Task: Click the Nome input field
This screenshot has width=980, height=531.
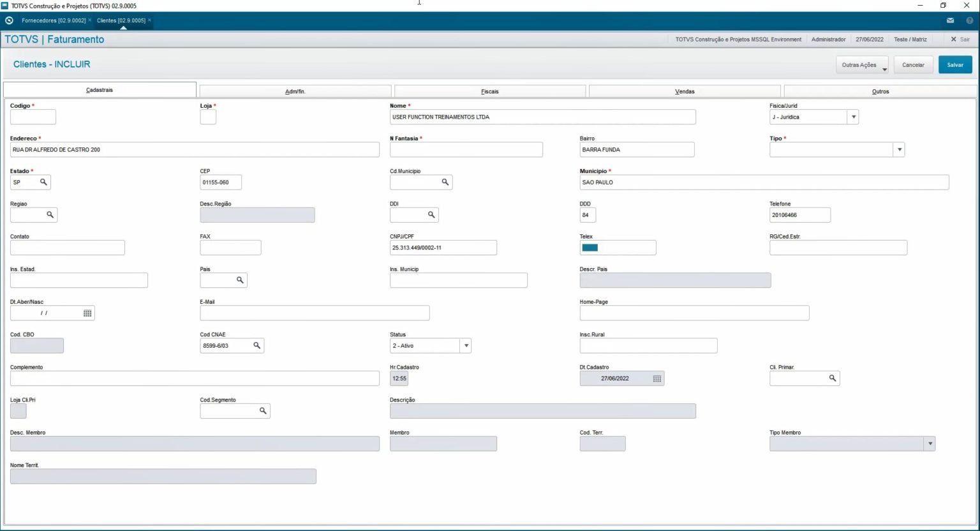Action: 543,117
